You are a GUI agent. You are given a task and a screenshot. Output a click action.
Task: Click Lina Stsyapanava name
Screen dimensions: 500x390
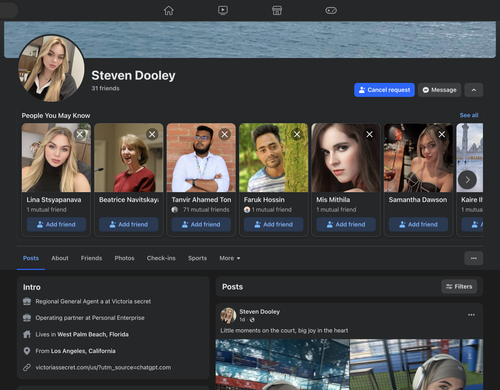coord(54,200)
